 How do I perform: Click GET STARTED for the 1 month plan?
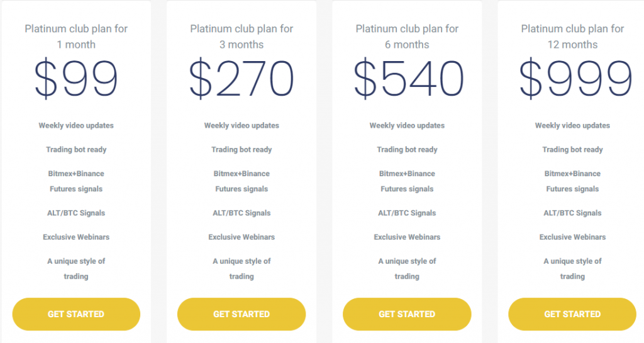(76, 314)
